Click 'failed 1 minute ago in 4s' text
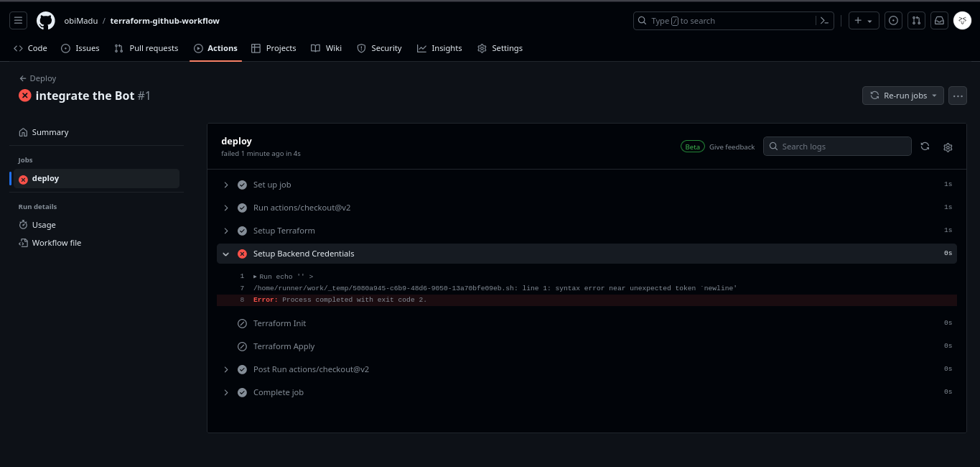The width and height of the screenshot is (980, 467). 261,154
